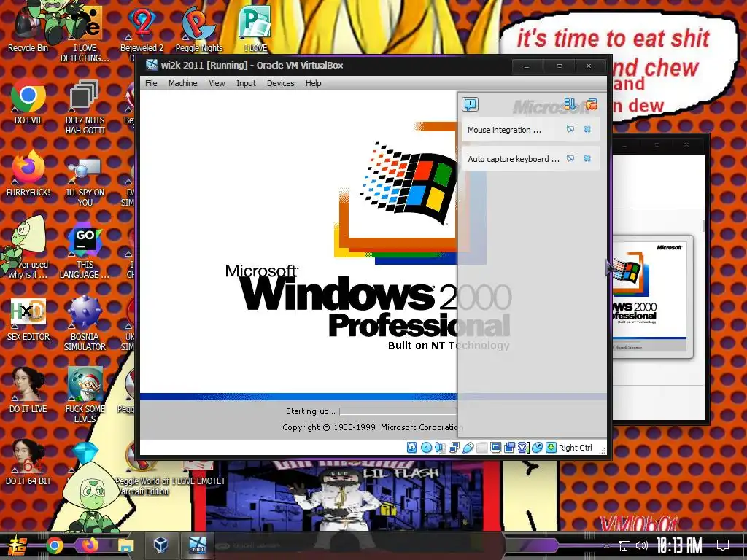
Task: Expand the Auto capture keyboard notification text
Action: 513,158
